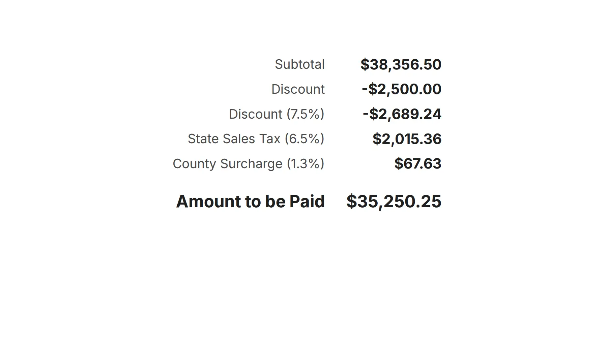
Task: Click the flat Discount label
Action: tap(298, 89)
